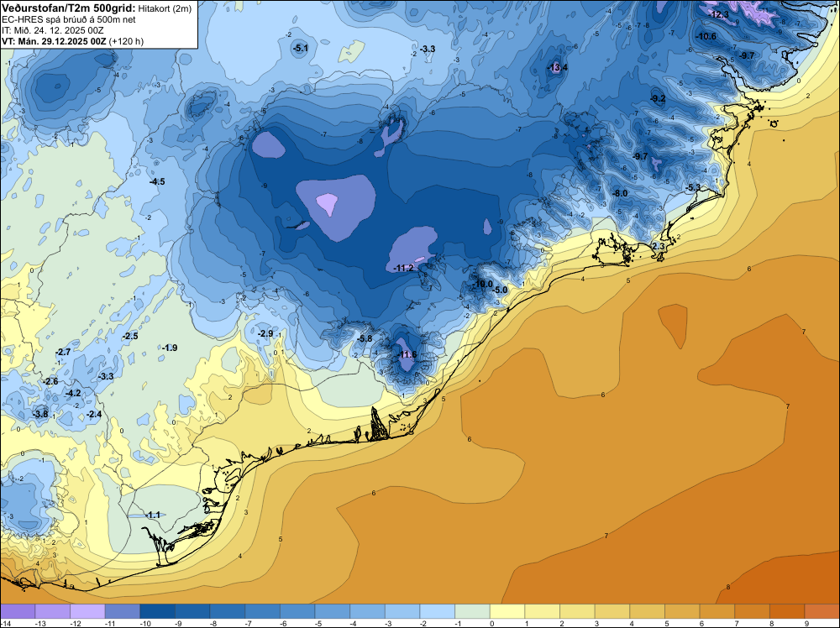840x628 pixels.
Task: Click the -5.1 temperature label
Action: [x=301, y=48]
